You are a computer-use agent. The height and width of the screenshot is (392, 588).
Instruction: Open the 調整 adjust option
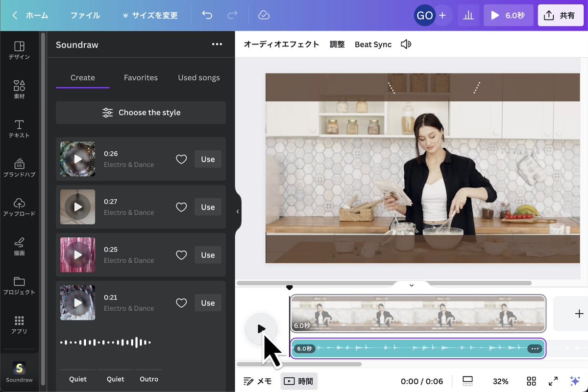coord(337,45)
